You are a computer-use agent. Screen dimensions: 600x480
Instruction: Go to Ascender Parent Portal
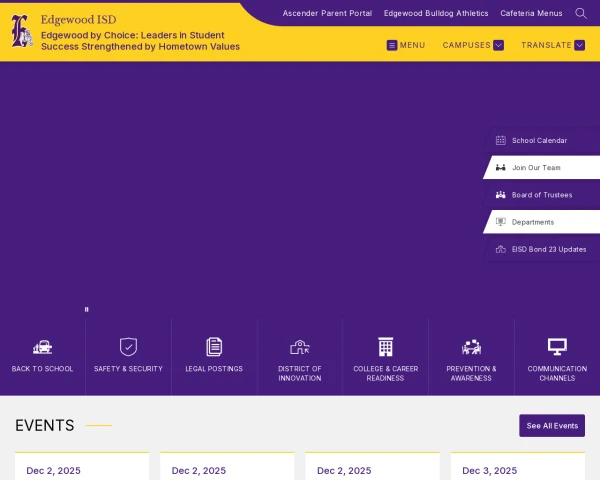pos(327,13)
